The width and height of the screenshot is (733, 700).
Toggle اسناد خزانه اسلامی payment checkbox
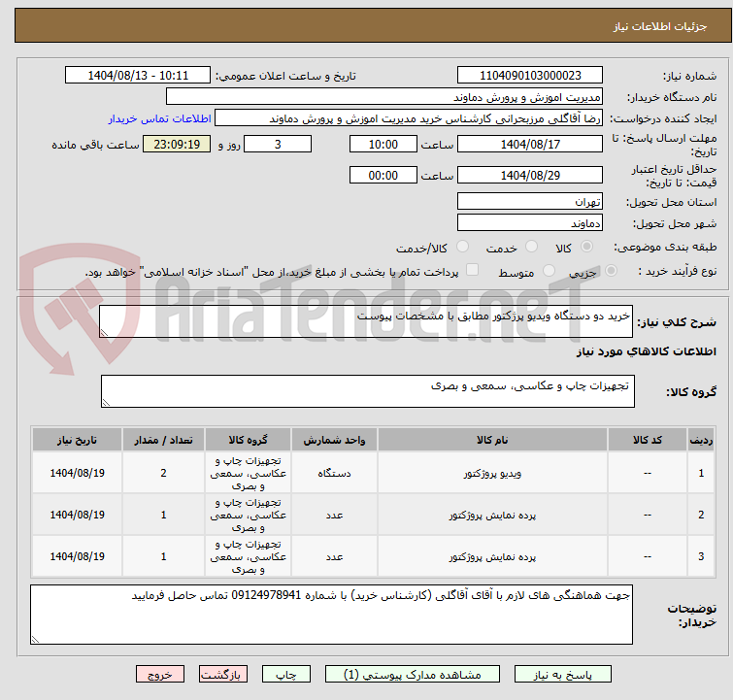[x=473, y=270]
